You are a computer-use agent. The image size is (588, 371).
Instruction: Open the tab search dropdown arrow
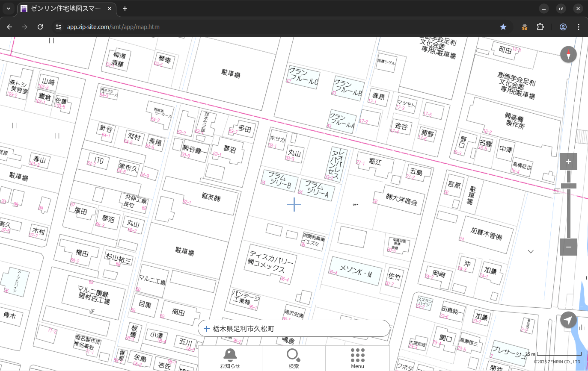pyautogui.click(x=9, y=9)
